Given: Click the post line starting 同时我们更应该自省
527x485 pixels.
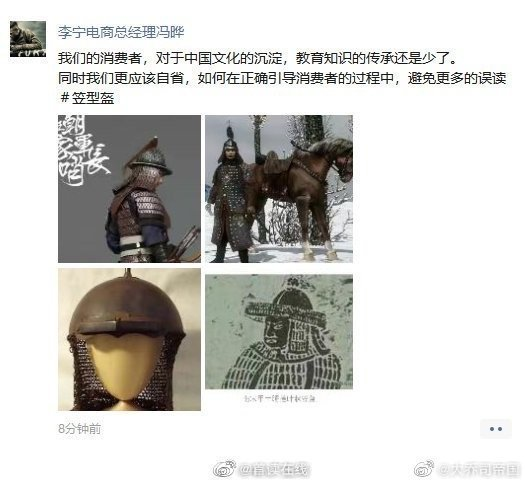Looking at the screenshot, I should (282, 78).
